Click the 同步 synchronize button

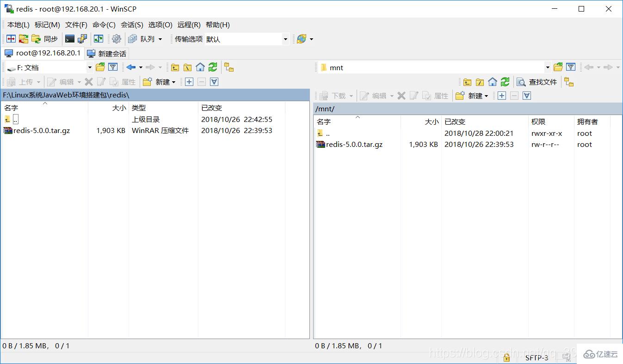[x=45, y=39]
